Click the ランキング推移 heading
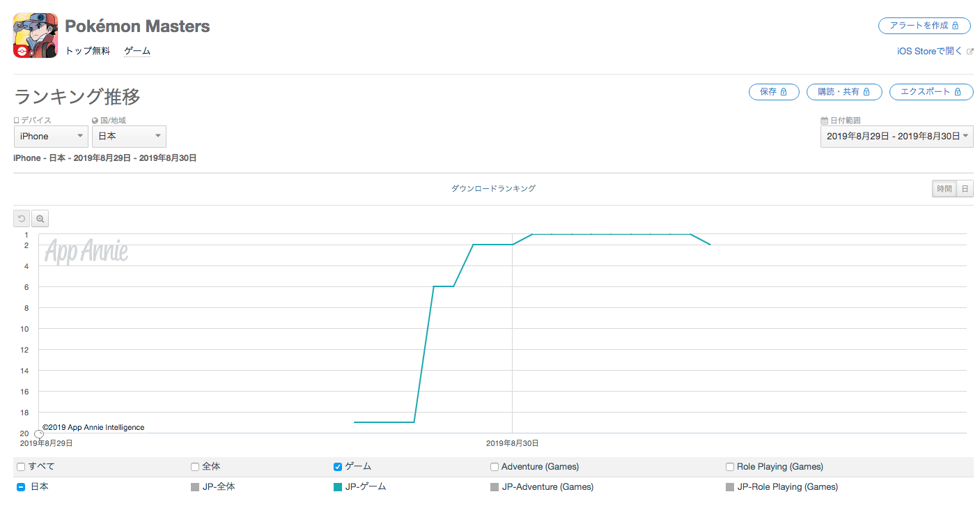The image size is (980, 508). click(x=77, y=96)
